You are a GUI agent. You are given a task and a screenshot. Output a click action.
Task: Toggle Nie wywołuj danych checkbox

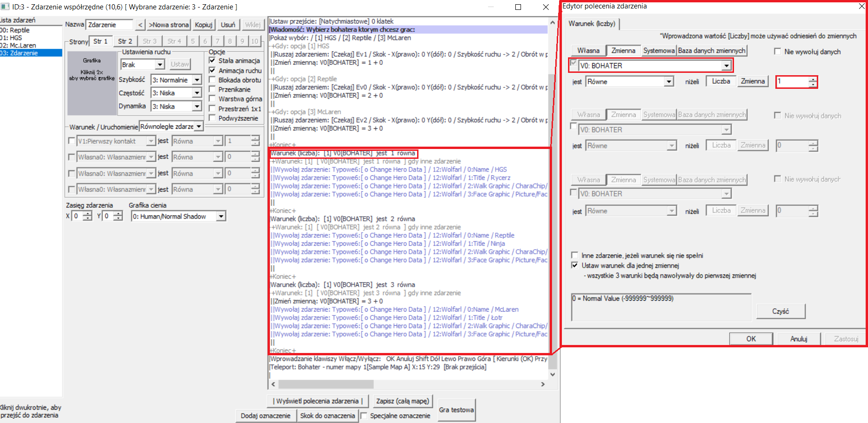[778, 52]
